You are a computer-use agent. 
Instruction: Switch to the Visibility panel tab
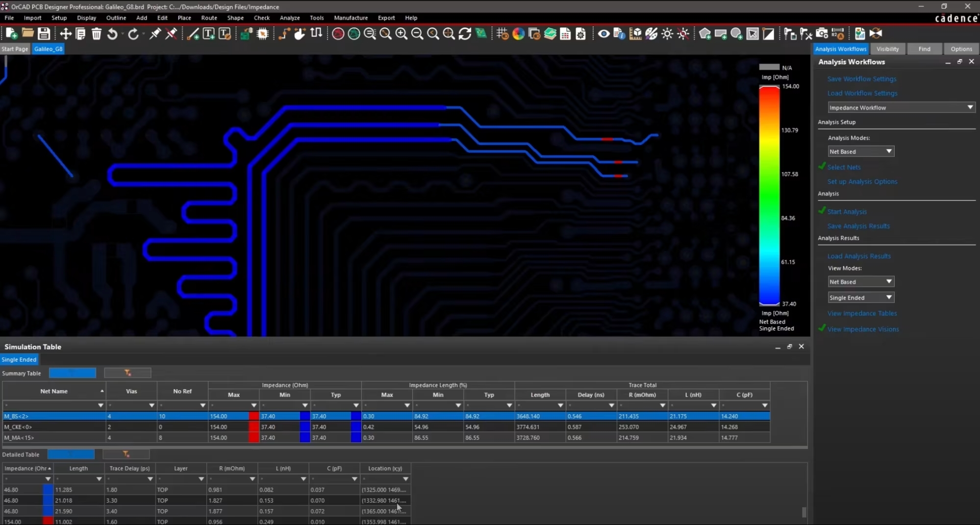(887, 49)
